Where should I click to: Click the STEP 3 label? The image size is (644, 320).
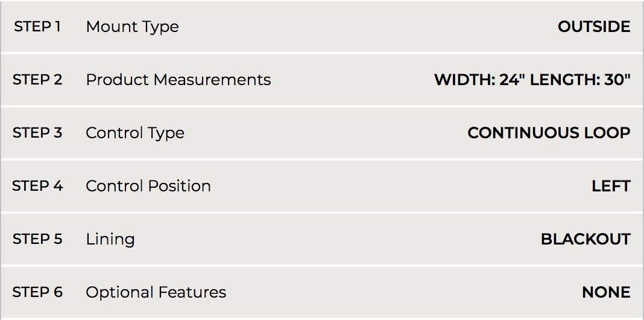pos(37,133)
